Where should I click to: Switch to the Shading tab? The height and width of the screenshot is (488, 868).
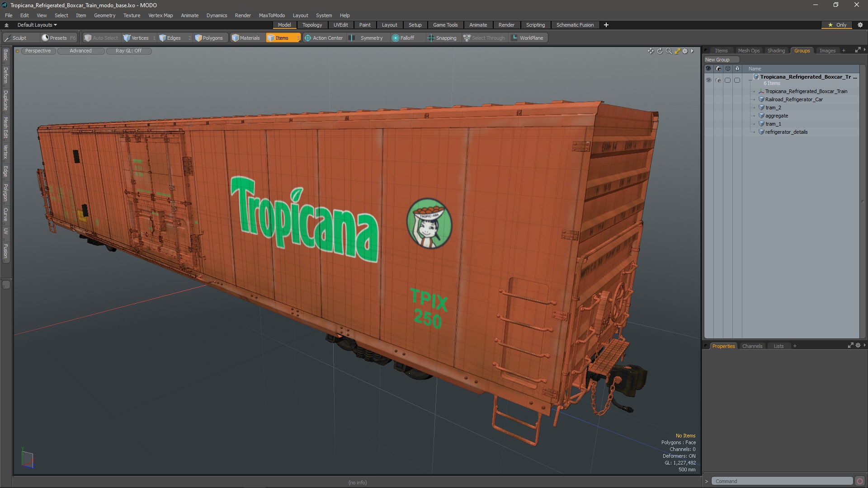coord(776,51)
